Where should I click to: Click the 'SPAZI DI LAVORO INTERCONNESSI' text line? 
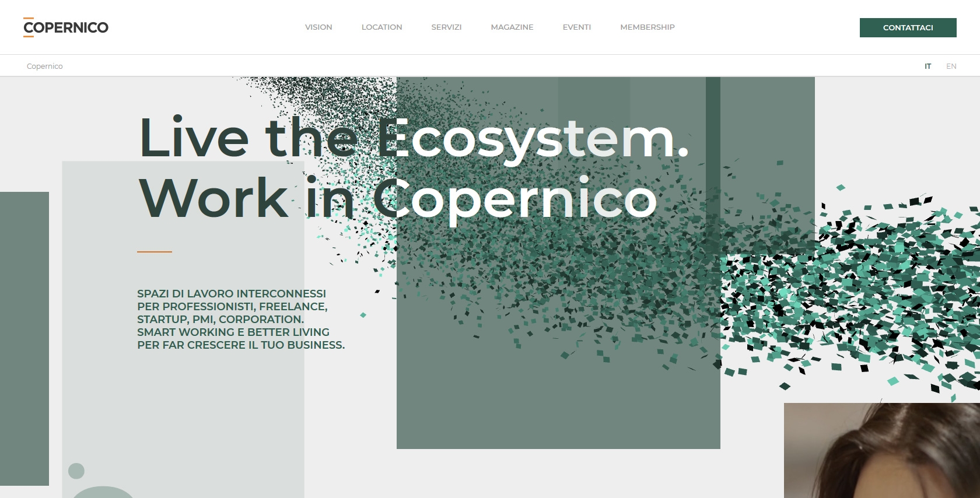(x=232, y=294)
